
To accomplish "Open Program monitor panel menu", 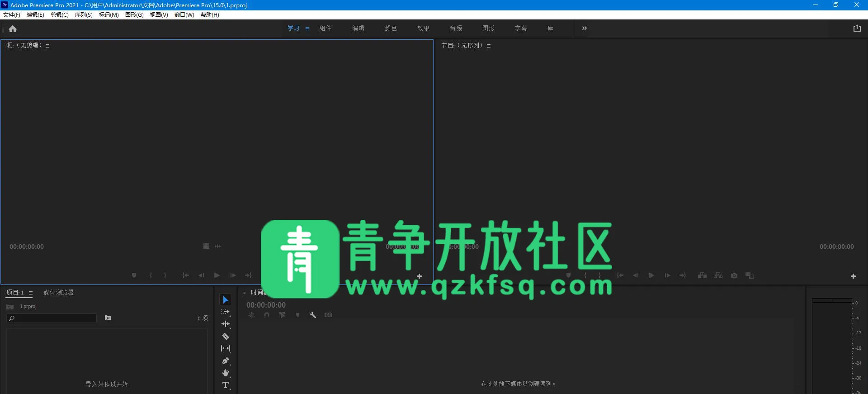I will pyautogui.click(x=489, y=46).
